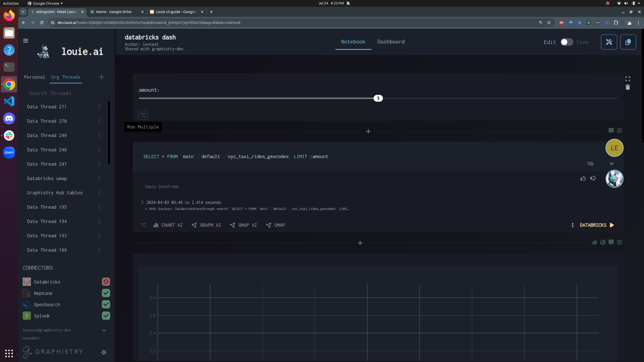Viewport: 644px width, 362px height.
Task: Open settings sliders icon beside first plus
Action: [x=619, y=130]
